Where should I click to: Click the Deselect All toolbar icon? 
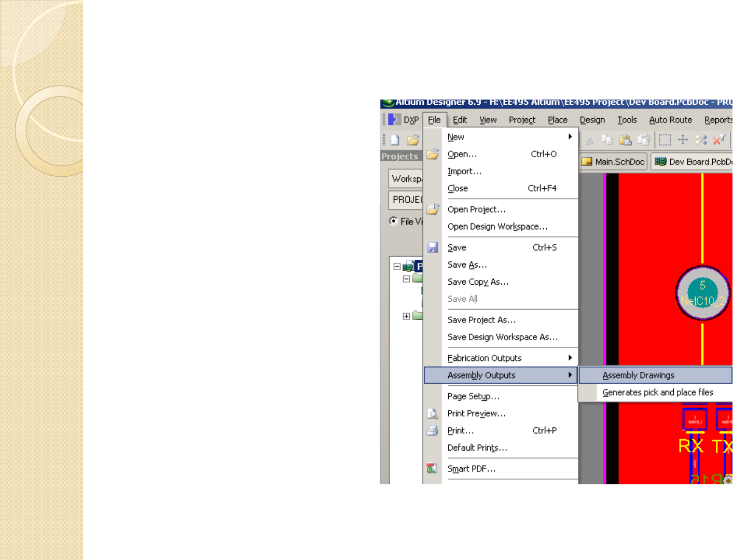(x=701, y=139)
